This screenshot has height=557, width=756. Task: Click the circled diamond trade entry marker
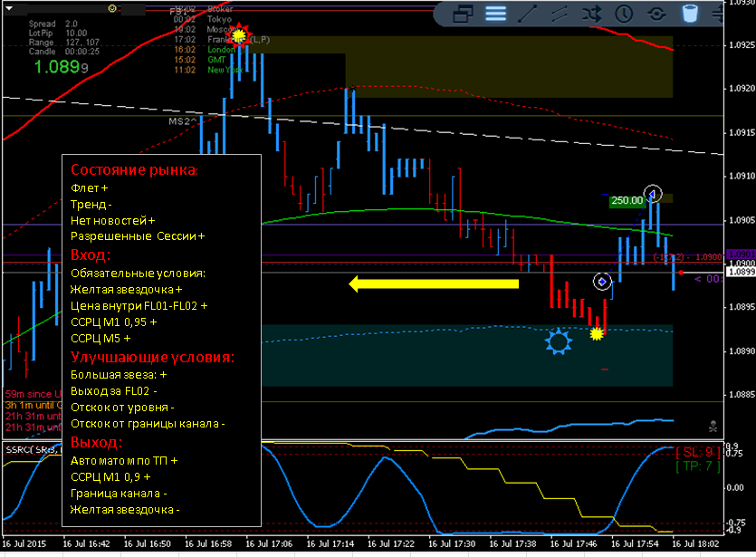[602, 281]
